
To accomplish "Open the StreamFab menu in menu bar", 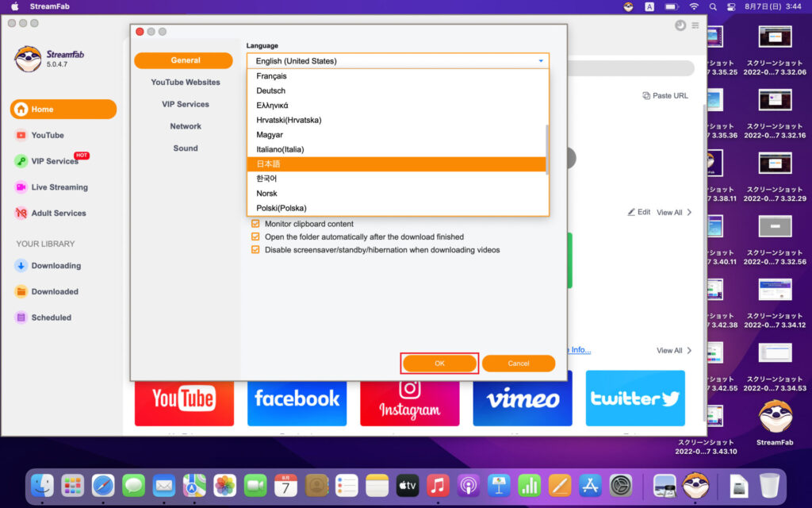I will click(x=50, y=6).
